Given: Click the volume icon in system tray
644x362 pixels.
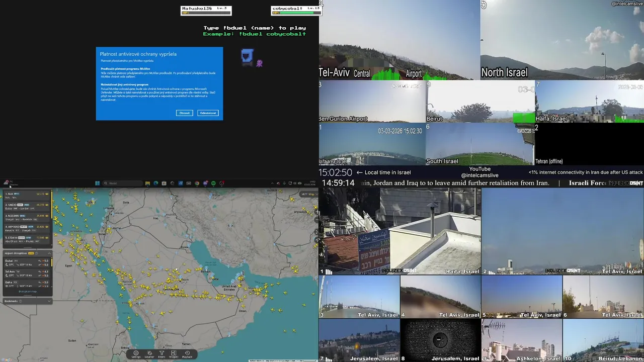Looking at the screenshot, I should tap(295, 183).
